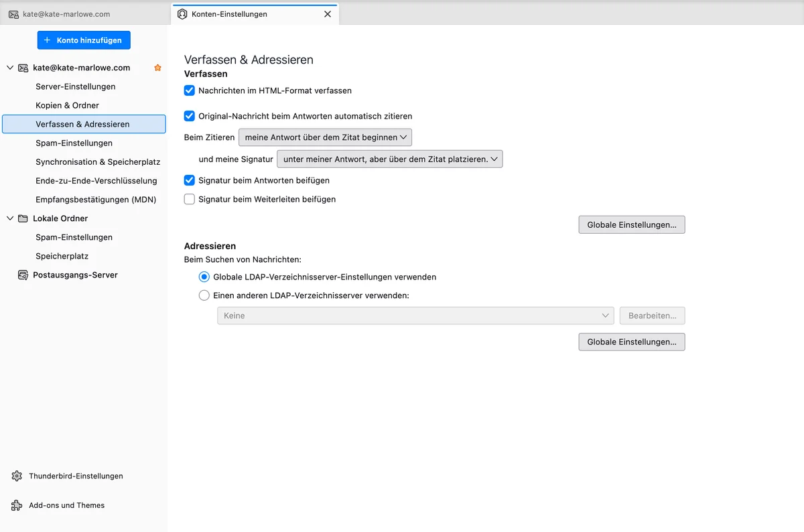Open the signature placement dropdown
This screenshot has width=804, height=532.
tap(390, 159)
